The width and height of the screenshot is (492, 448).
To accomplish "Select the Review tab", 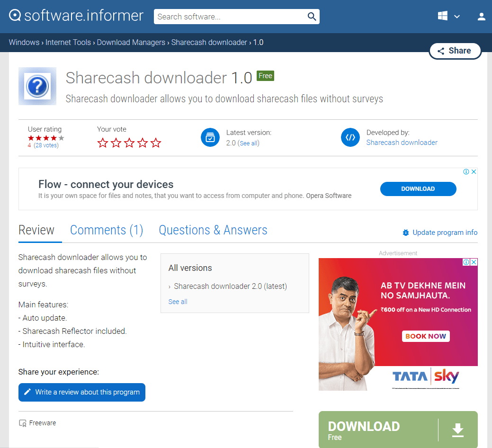I will click(x=36, y=230).
